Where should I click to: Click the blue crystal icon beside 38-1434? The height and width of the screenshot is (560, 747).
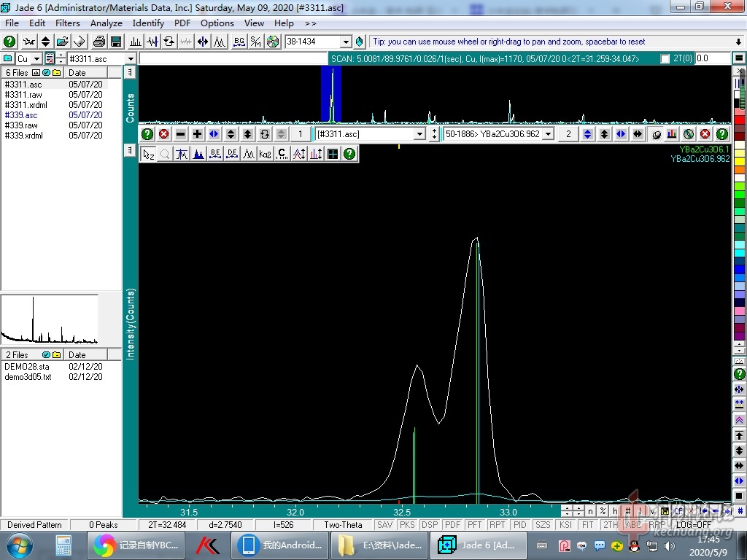[359, 42]
